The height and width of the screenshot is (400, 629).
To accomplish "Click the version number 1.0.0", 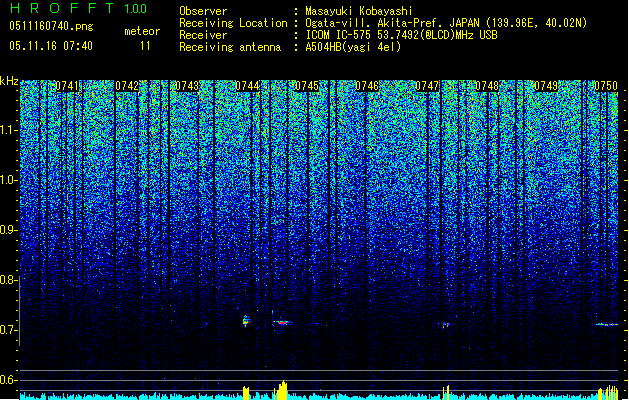I will click(x=136, y=9).
